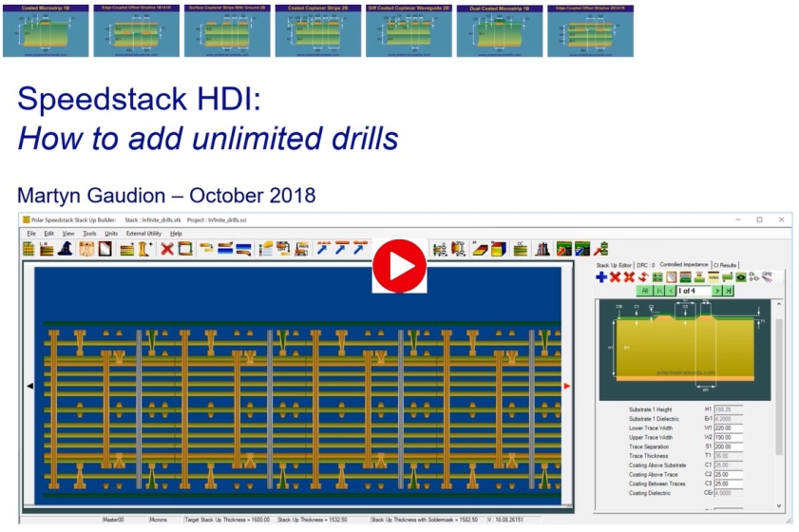Click the green chart with orange arrow icon
Viewport: 799px width, 532px height.
(x=563, y=249)
